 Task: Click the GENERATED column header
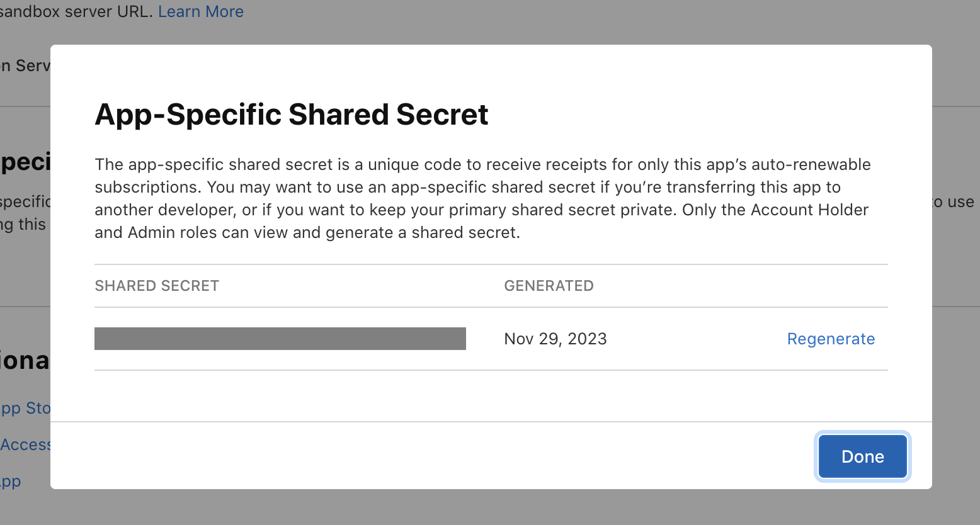pos(549,286)
